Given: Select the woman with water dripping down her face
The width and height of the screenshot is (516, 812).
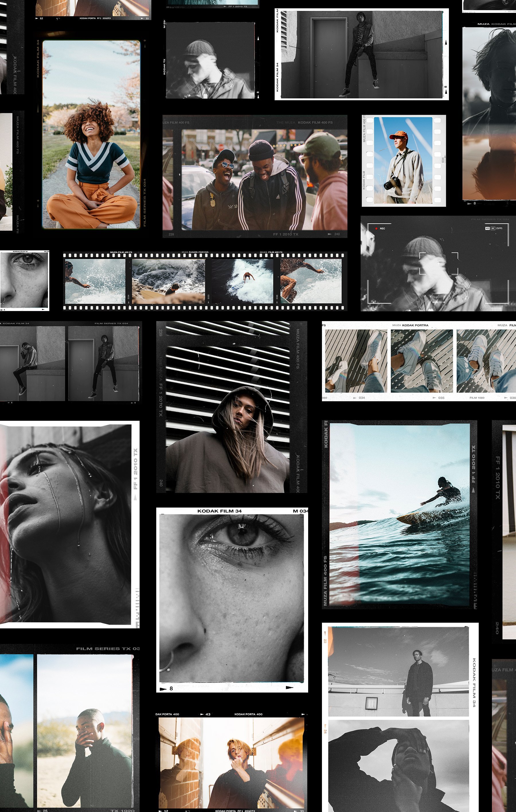Looking at the screenshot, I should tap(66, 524).
